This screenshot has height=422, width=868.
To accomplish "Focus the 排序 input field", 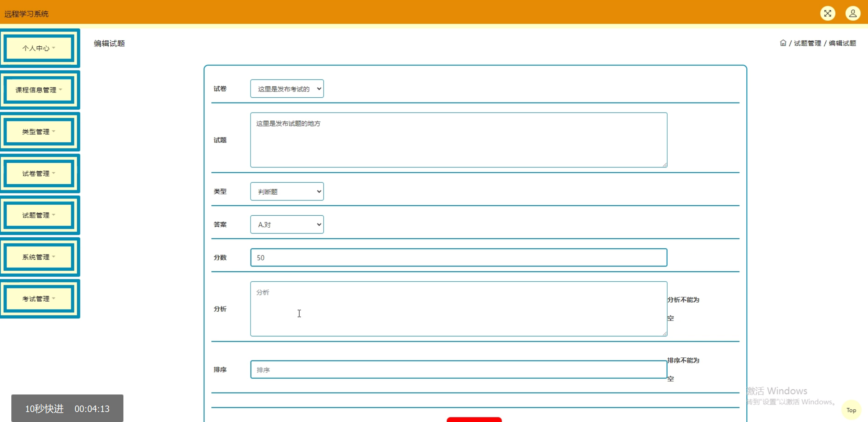I will [459, 370].
